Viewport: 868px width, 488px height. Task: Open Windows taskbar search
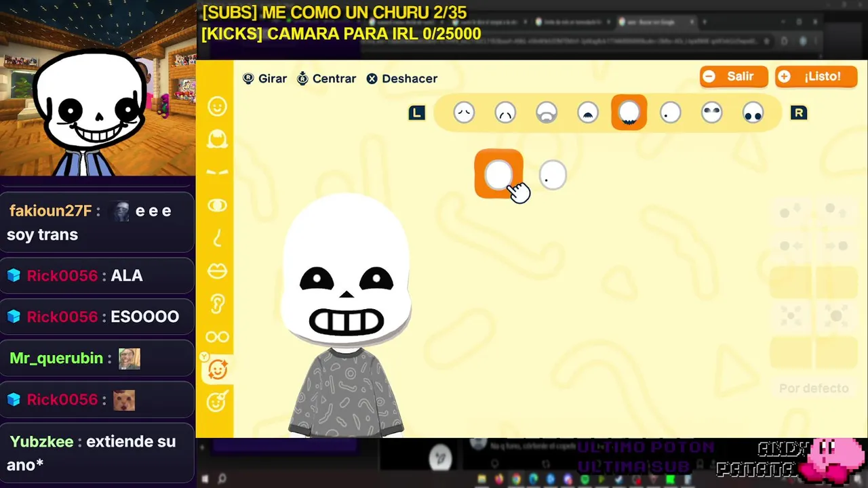click(x=222, y=479)
